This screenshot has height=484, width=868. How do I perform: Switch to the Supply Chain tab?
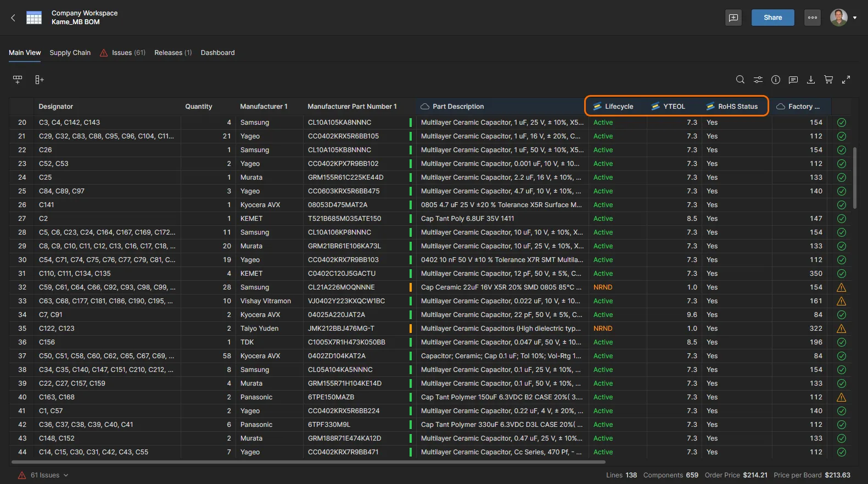pyautogui.click(x=70, y=53)
